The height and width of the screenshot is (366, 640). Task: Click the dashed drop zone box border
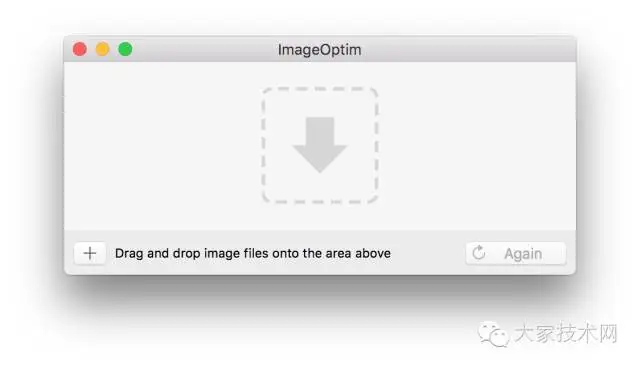(263, 145)
